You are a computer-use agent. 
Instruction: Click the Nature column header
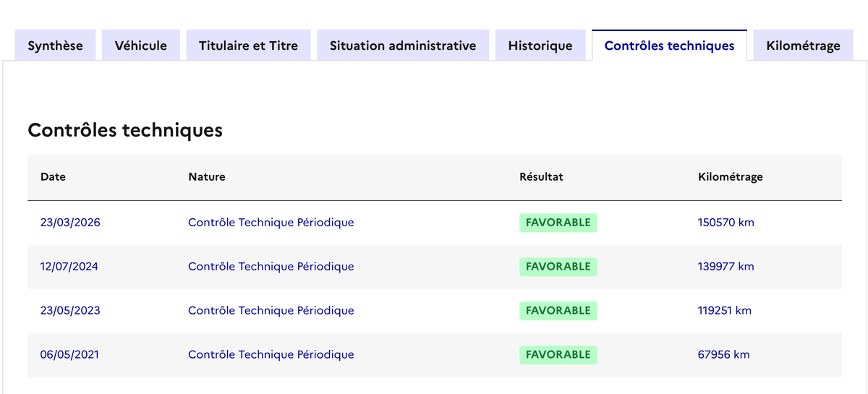[x=206, y=176]
